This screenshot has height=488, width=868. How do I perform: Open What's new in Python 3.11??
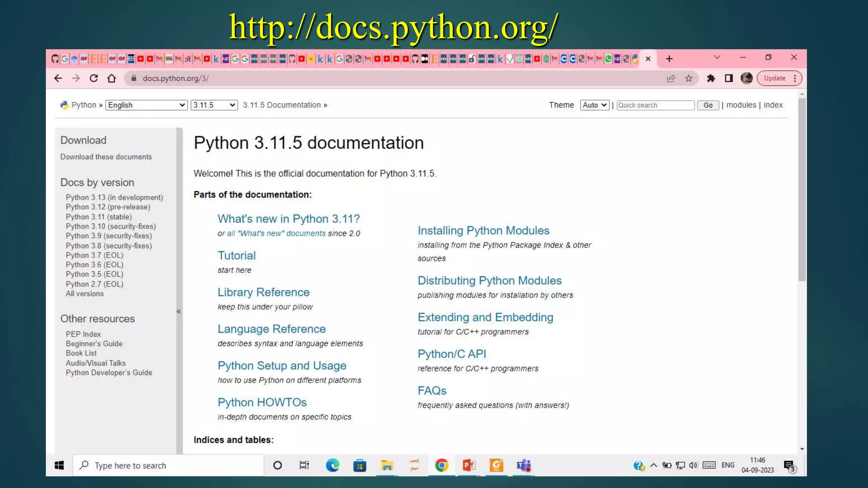click(x=289, y=219)
